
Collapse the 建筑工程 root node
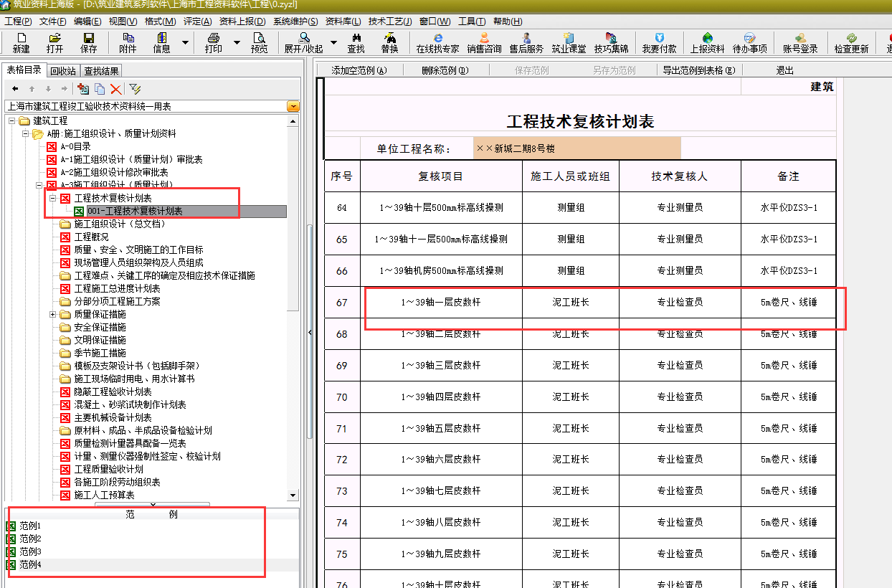(13, 120)
